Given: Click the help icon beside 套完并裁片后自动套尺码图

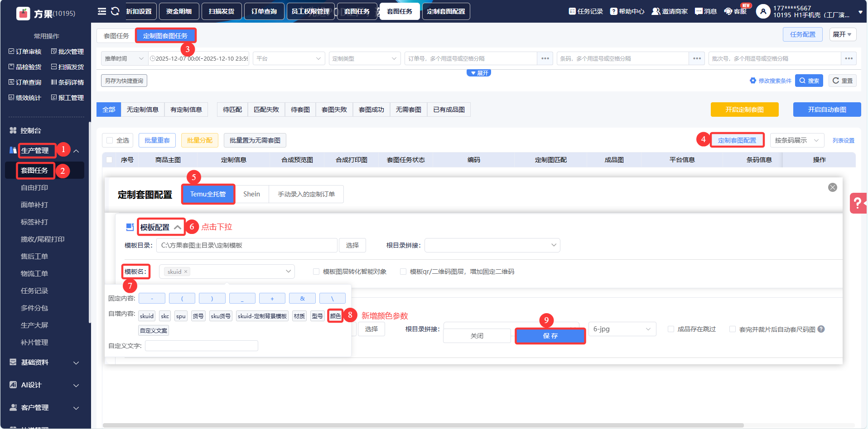Looking at the screenshot, I should (x=821, y=329).
